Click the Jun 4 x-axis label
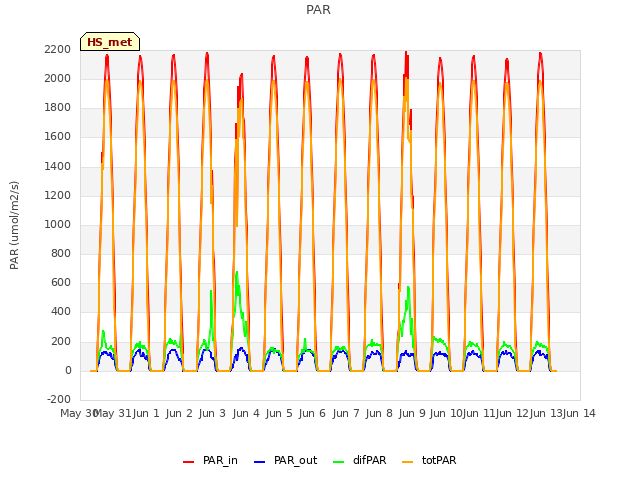 (246, 413)
